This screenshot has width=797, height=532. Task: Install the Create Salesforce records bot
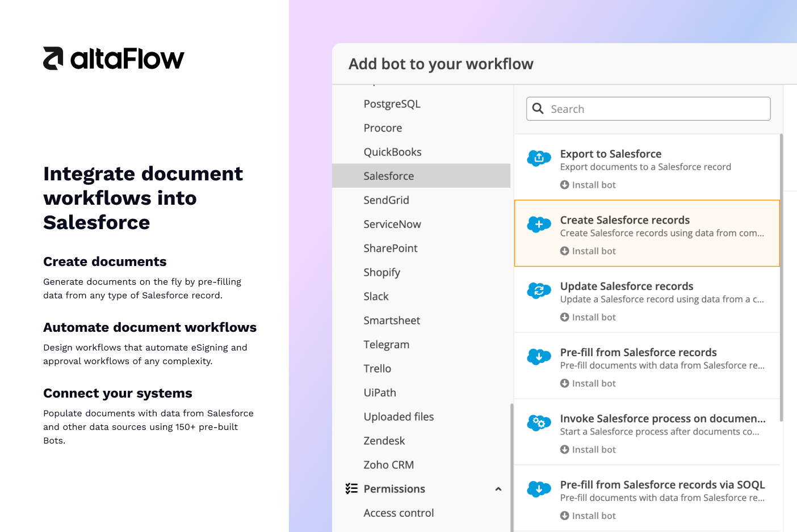588,251
